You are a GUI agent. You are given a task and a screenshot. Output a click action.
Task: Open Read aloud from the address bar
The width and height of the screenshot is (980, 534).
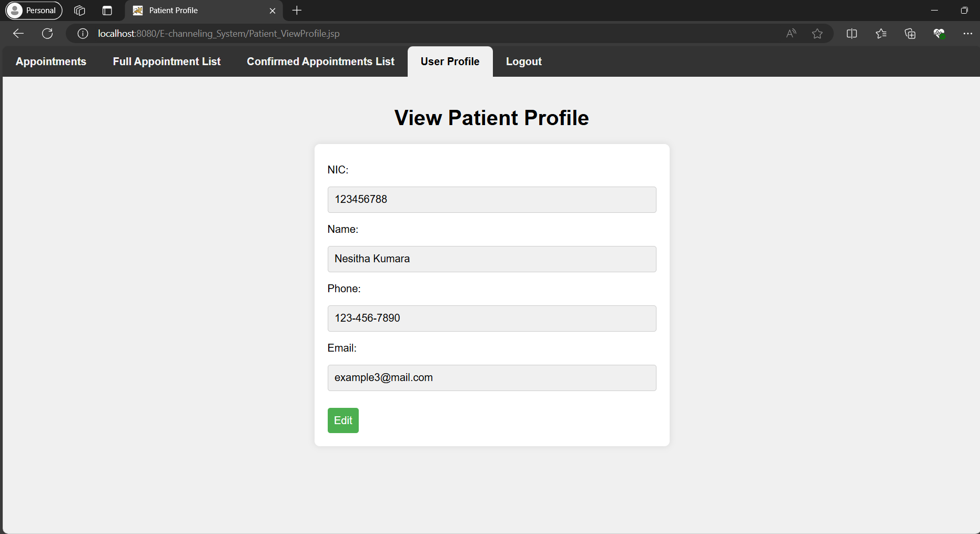[791, 34]
